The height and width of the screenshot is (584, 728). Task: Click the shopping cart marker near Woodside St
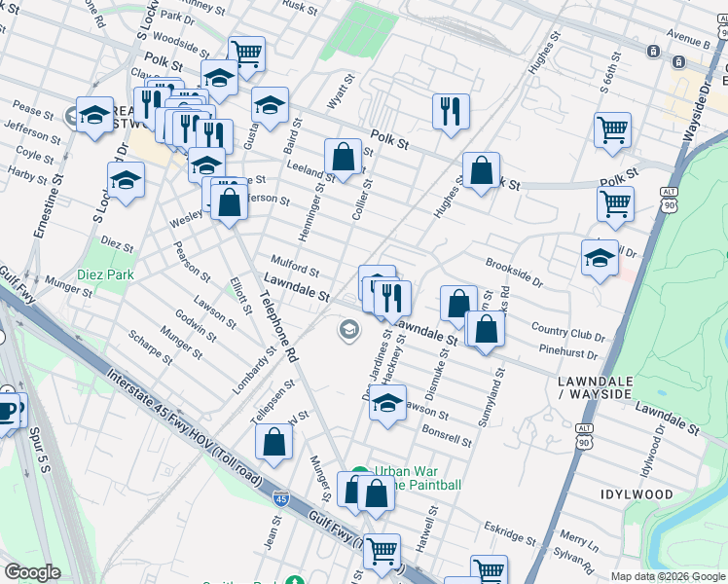click(246, 54)
